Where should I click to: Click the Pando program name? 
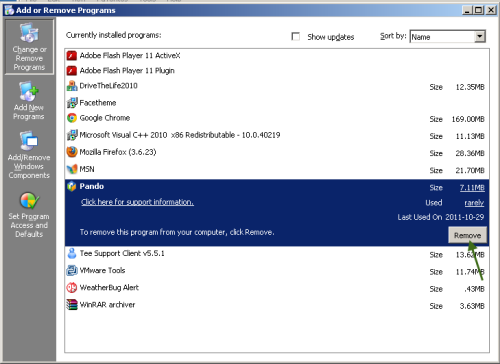click(x=92, y=186)
